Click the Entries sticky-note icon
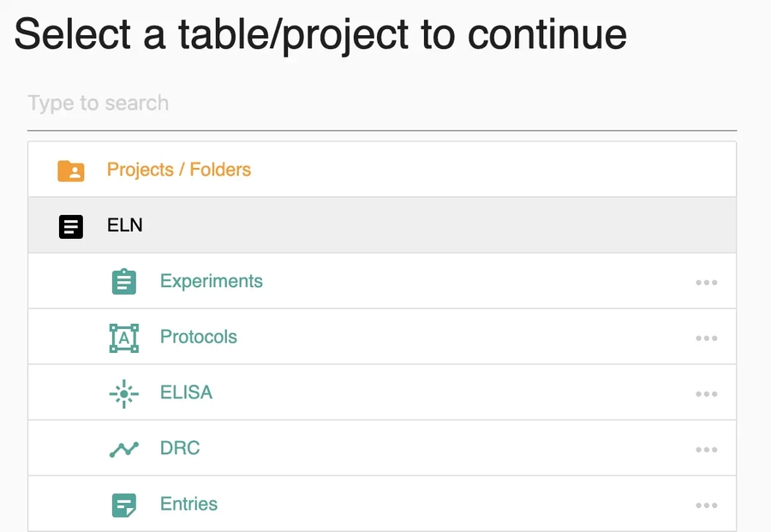 (124, 505)
